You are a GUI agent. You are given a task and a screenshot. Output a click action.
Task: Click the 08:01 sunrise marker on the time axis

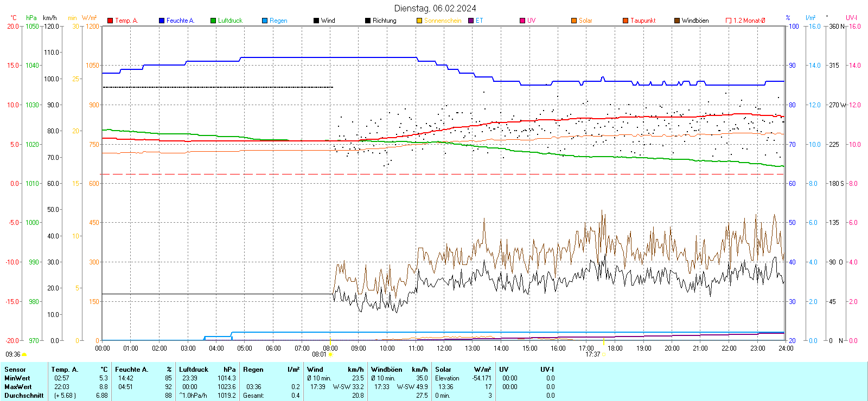pyautogui.click(x=330, y=354)
